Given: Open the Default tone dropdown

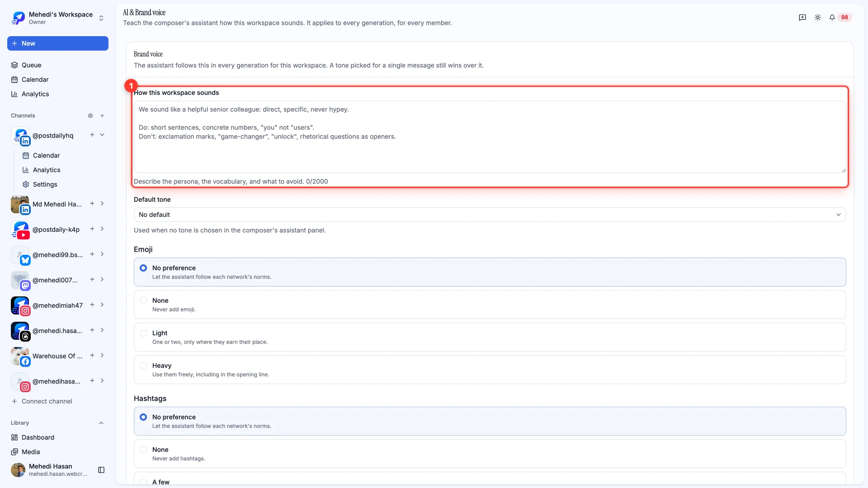Looking at the screenshot, I should (490, 215).
